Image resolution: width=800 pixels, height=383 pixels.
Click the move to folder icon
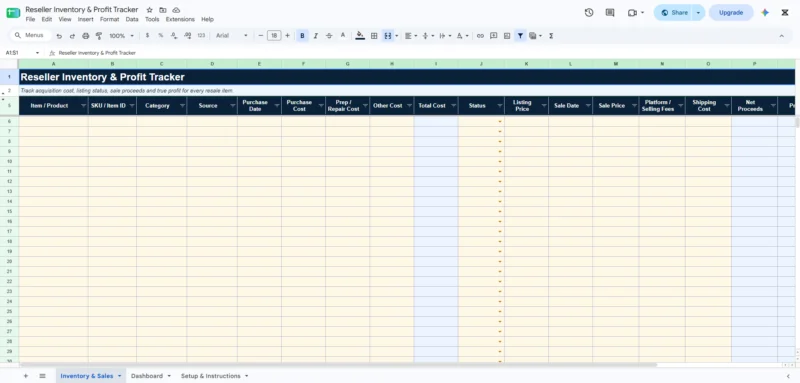click(x=163, y=10)
